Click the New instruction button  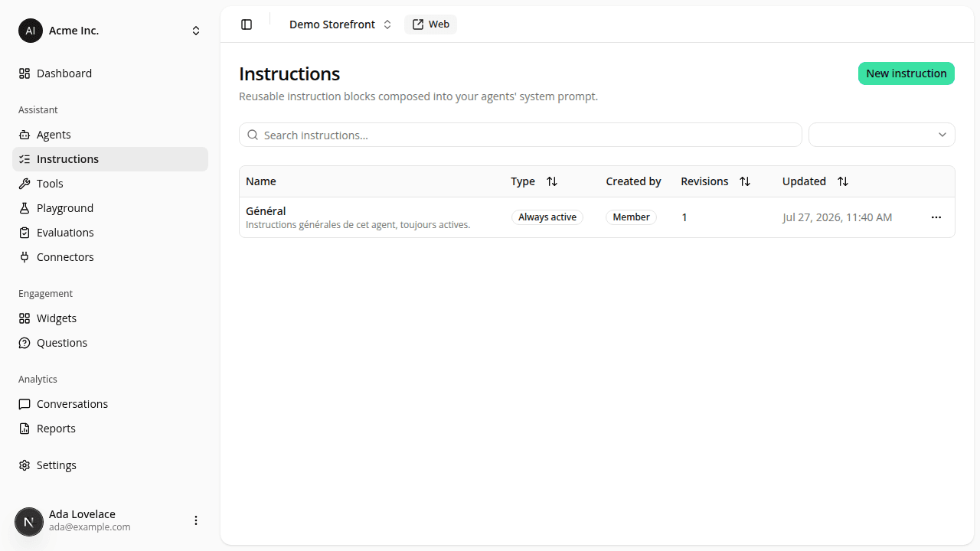pyautogui.click(x=906, y=73)
